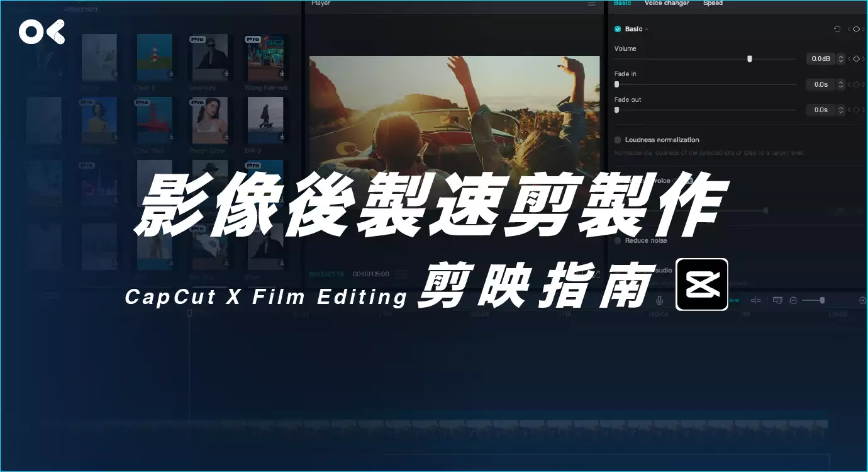The width and height of the screenshot is (868, 472).
Task: Click the Volume slider handle
Action: coord(749,59)
